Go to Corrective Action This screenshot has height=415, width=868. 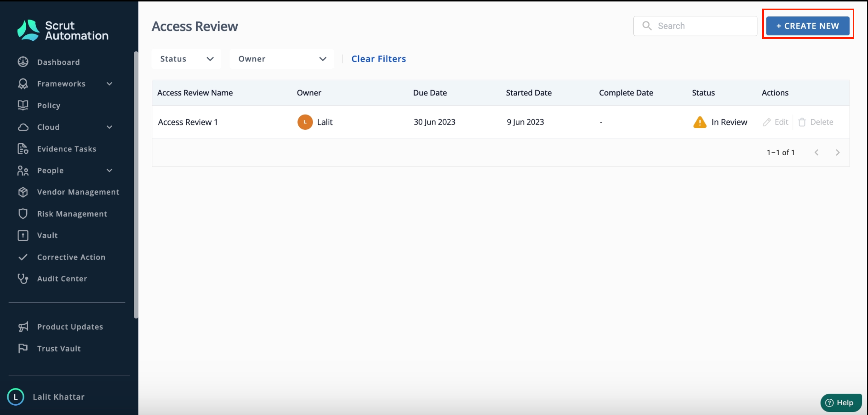click(x=71, y=257)
